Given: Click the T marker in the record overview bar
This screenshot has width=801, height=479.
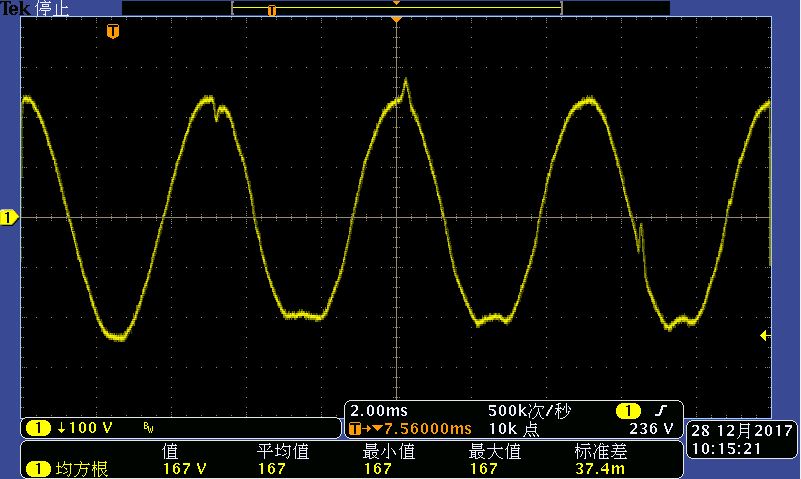Looking at the screenshot, I should 271,10.
